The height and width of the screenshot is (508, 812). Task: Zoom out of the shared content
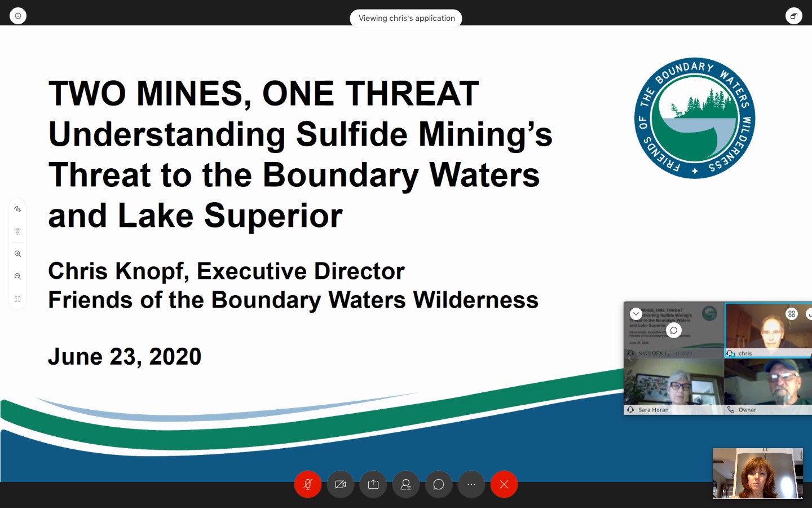click(17, 277)
